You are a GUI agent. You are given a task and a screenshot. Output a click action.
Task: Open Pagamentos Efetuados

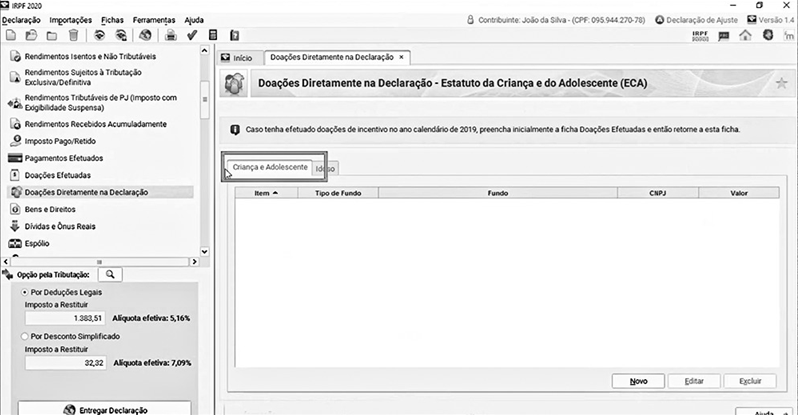[x=64, y=158]
